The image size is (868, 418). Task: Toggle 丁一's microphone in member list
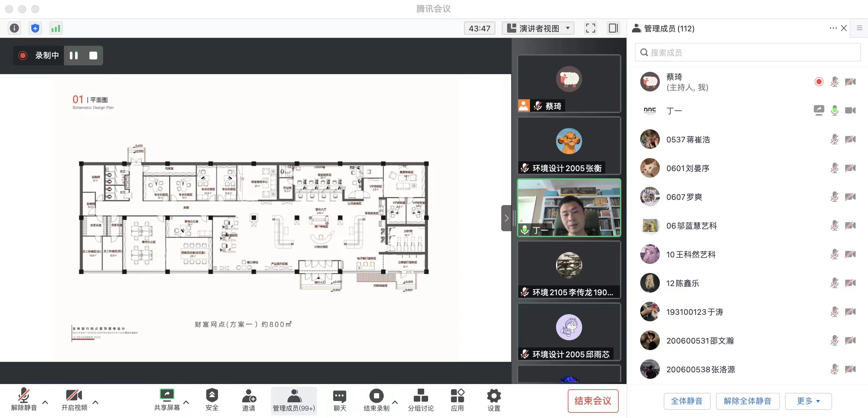tap(834, 111)
